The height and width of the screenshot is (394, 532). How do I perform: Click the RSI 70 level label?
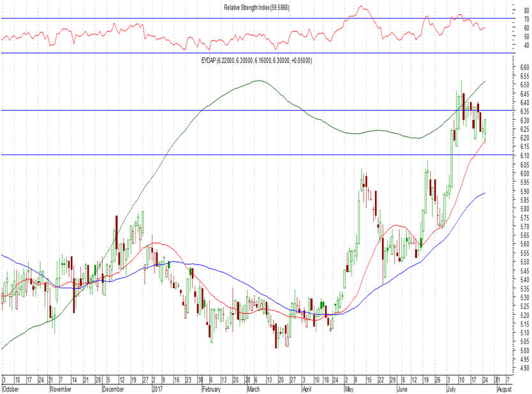(526, 19)
